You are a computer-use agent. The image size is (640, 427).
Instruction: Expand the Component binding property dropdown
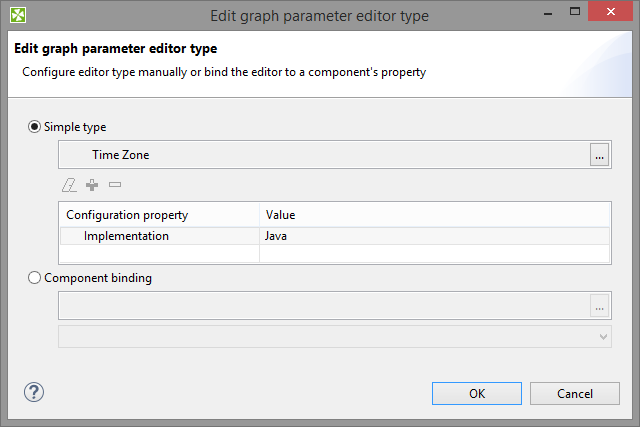click(602, 336)
